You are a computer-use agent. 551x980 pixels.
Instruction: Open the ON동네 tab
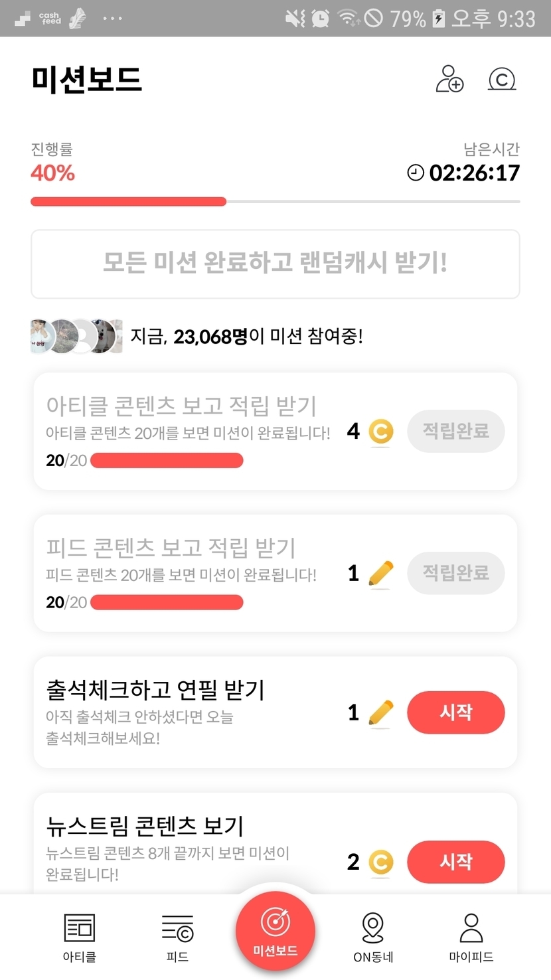point(373,936)
